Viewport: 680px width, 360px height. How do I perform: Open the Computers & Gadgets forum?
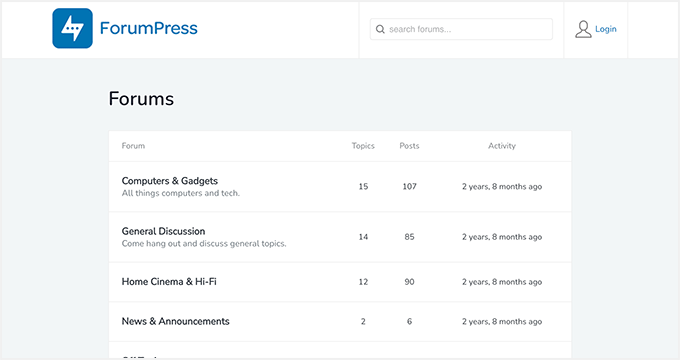(x=170, y=181)
